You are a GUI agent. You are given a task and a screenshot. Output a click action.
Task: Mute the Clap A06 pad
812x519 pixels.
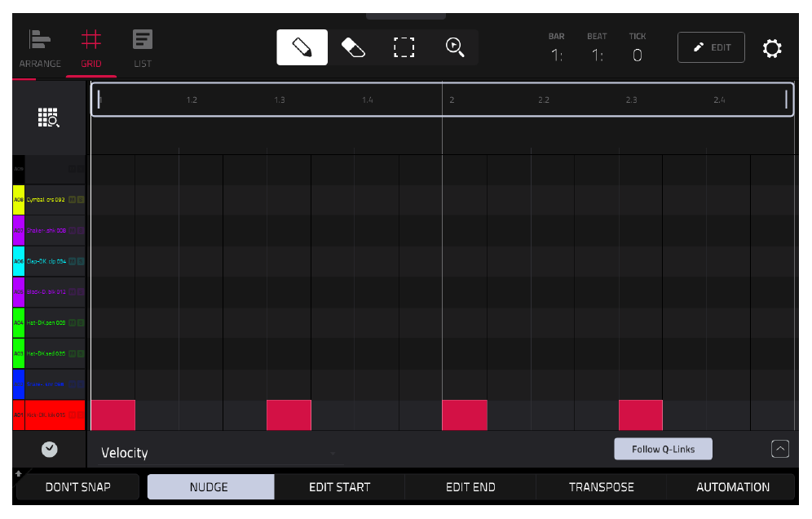(72, 261)
